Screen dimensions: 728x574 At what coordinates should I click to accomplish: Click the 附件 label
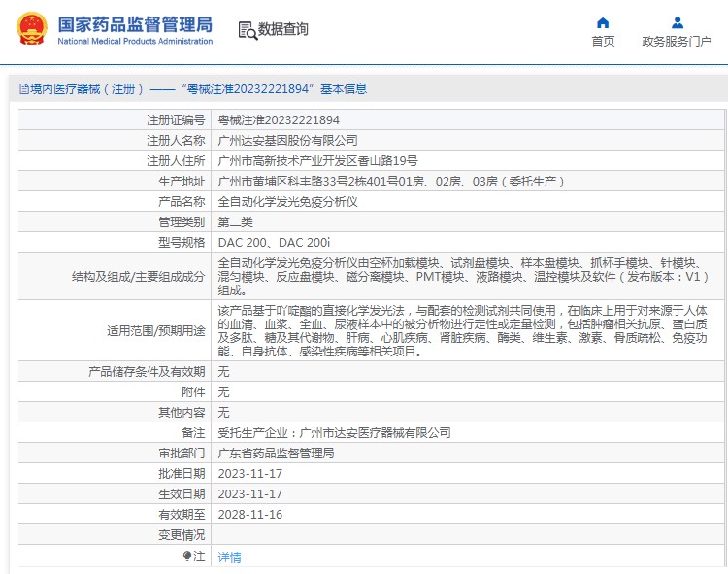[x=193, y=392]
